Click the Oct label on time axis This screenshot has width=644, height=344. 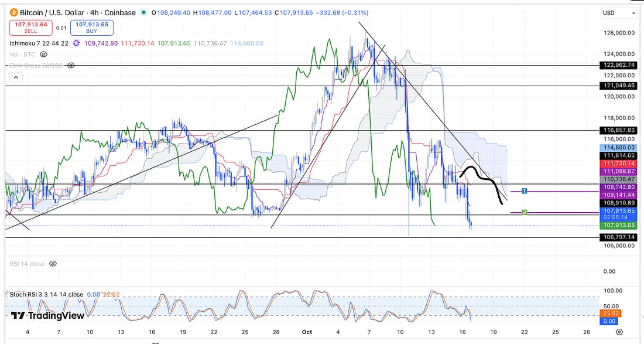click(307, 332)
